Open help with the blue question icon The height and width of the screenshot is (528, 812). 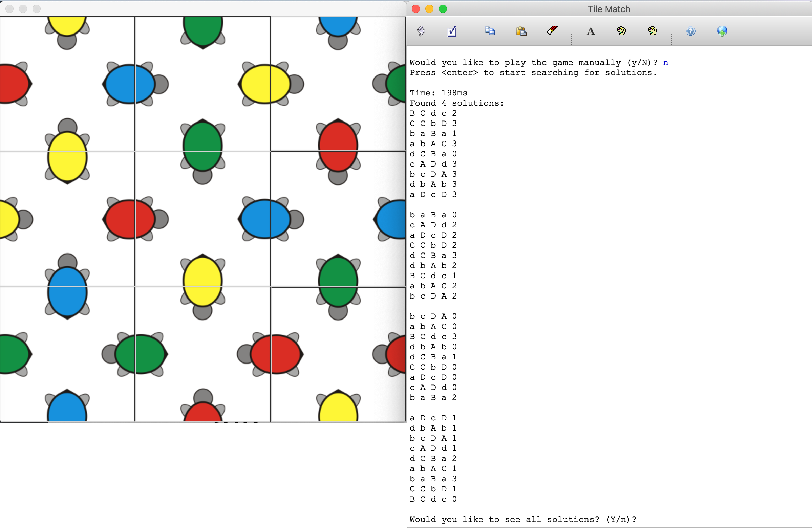tap(690, 31)
